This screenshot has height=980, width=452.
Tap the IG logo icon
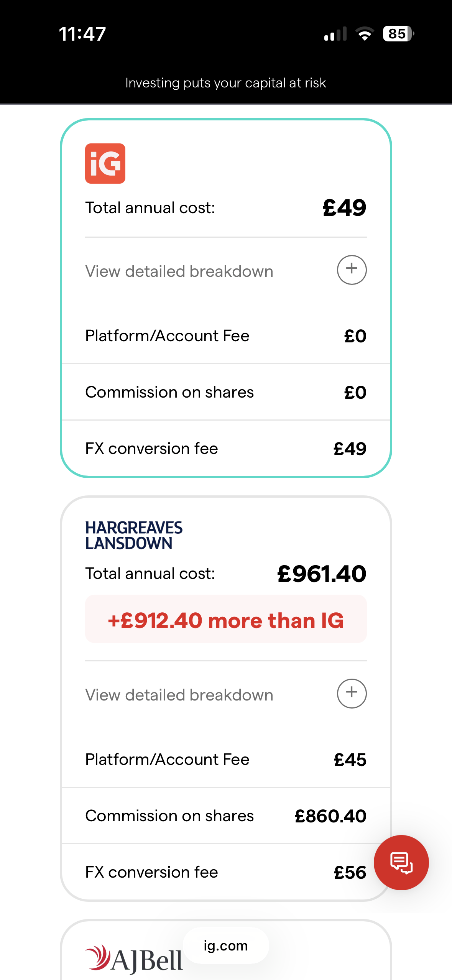point(105,163)
